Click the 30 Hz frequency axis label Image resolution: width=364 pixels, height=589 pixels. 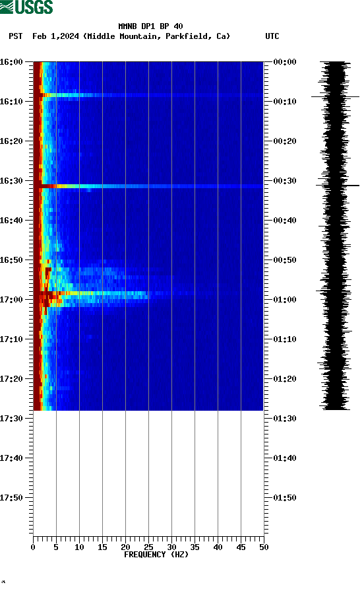(171, 547)
